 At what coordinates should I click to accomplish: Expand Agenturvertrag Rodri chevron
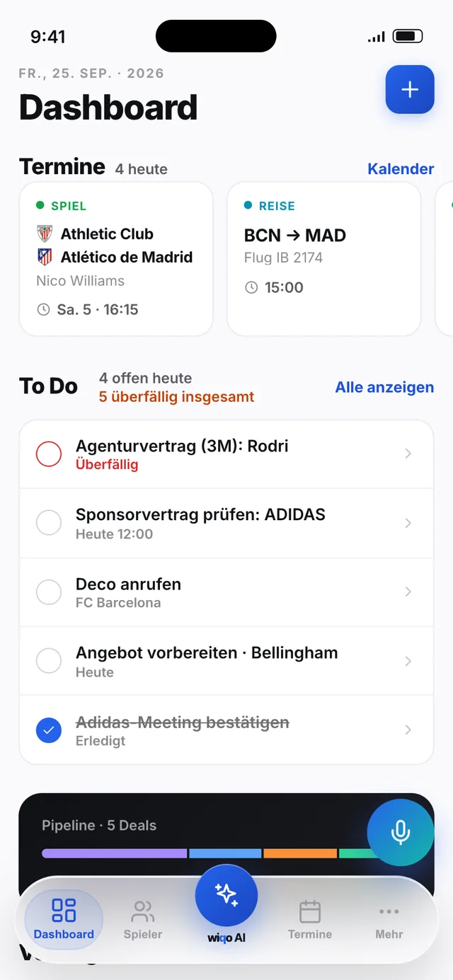click(x=408, y=454)
